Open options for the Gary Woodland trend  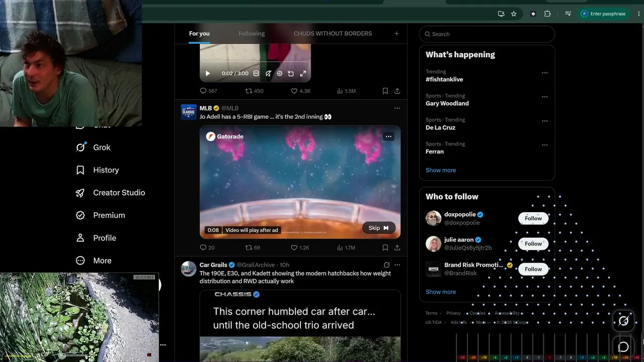[x=544, y=97]
